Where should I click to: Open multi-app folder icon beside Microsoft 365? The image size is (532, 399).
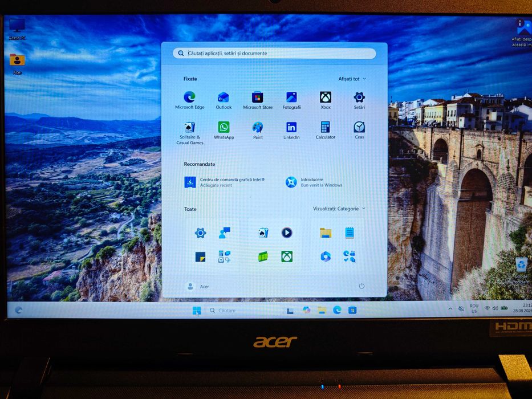350,257
